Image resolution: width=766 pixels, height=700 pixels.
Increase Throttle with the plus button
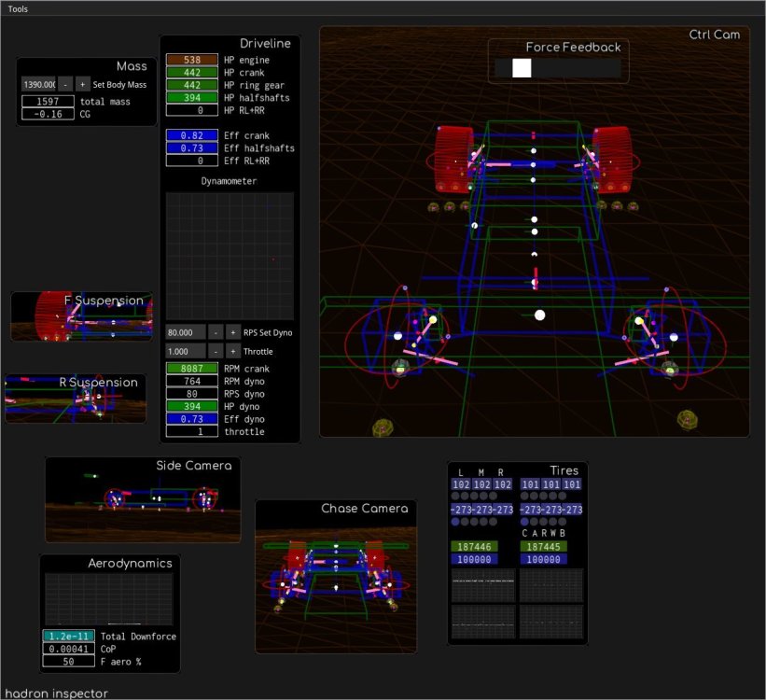pos(233,352)
